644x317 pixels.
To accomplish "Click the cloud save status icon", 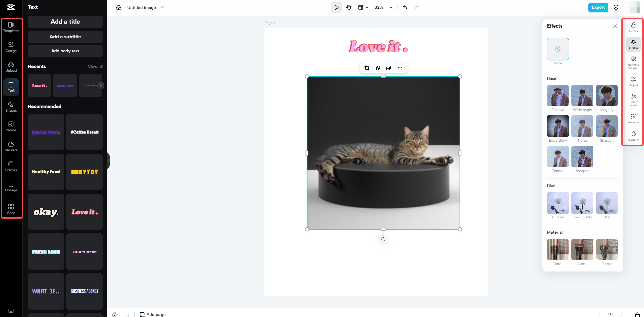I will 119,7.
